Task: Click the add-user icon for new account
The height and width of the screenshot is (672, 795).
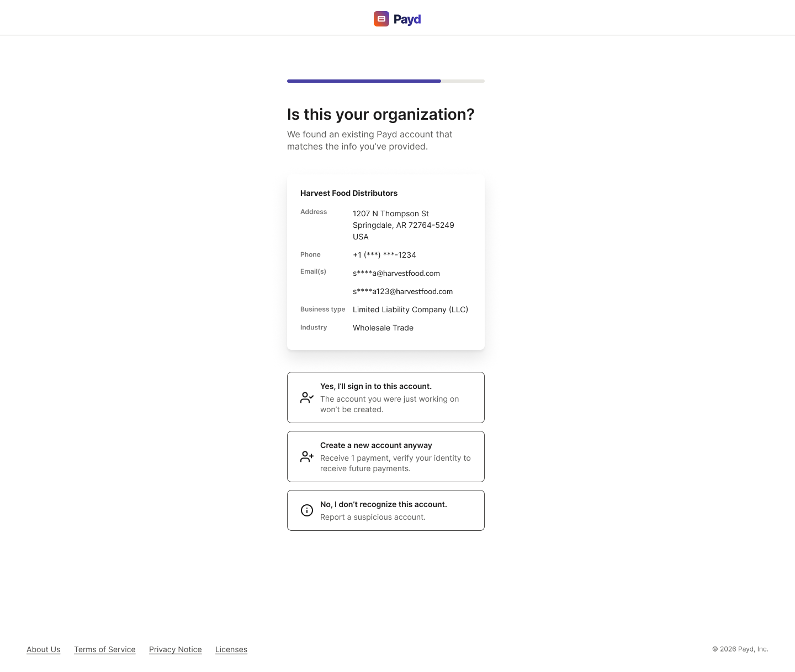Action: click(x=307, y=456)
